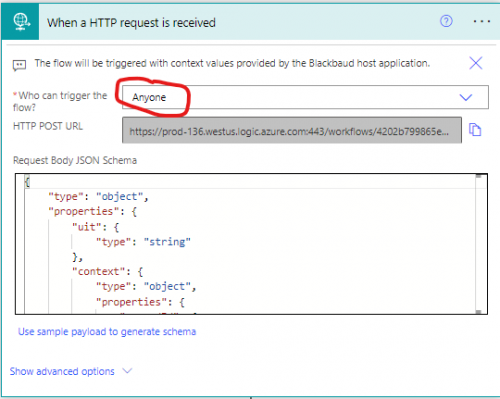500x399 pixels.
Task: Click the JSON schema editor scrollbar
Action: point(479,244)
